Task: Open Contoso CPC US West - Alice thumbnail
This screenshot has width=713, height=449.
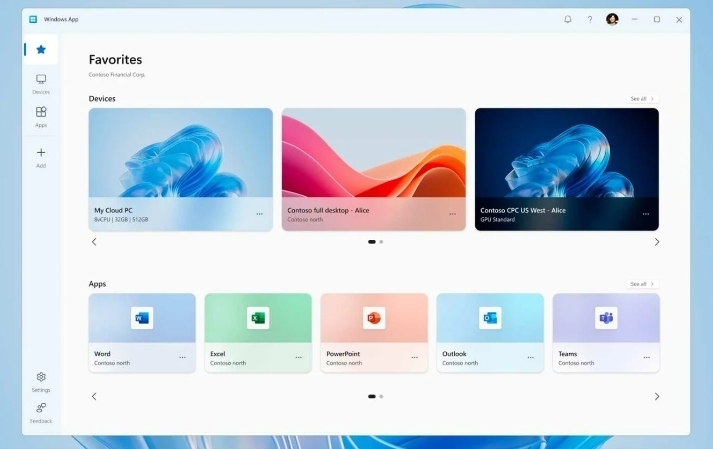Action: pos(567,153)
